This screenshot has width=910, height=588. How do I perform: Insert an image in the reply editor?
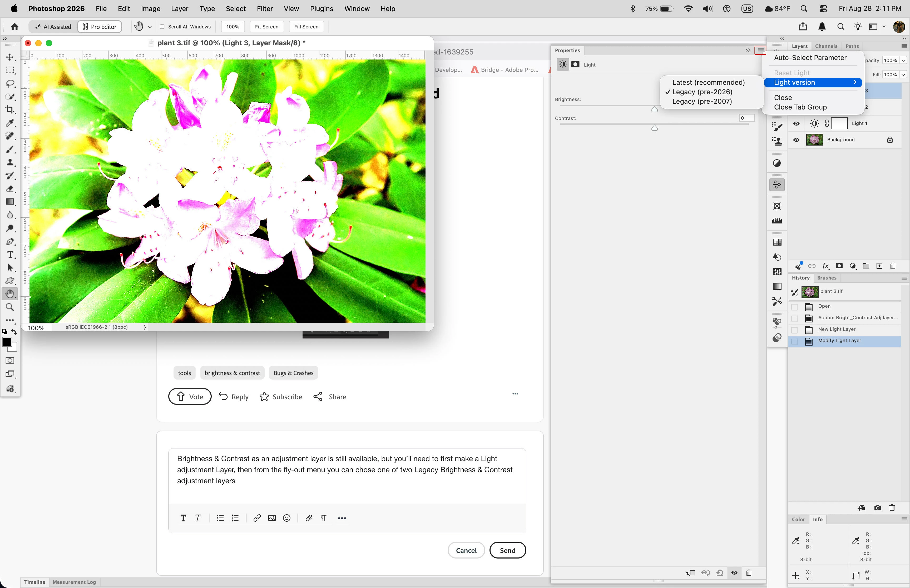coord(272,518)
